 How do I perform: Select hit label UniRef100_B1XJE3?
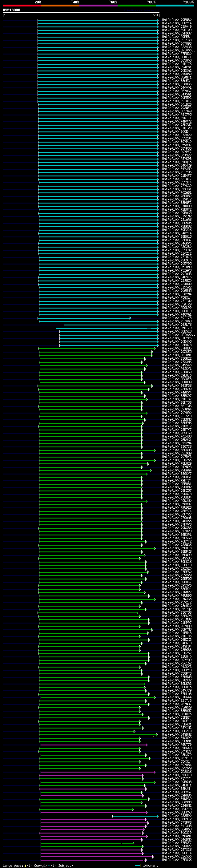pos(177,775)
